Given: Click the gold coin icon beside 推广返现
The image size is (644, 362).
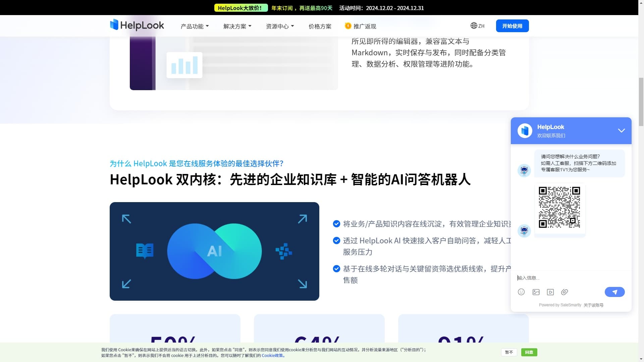Looking at the screenshot, I should [x=348, y=26].
